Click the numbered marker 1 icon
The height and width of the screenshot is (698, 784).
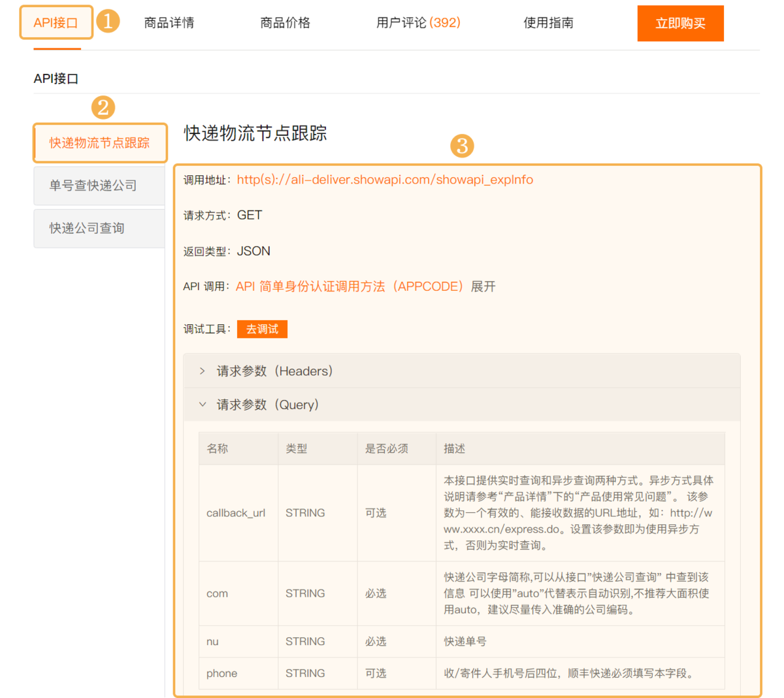click(108, 21)
